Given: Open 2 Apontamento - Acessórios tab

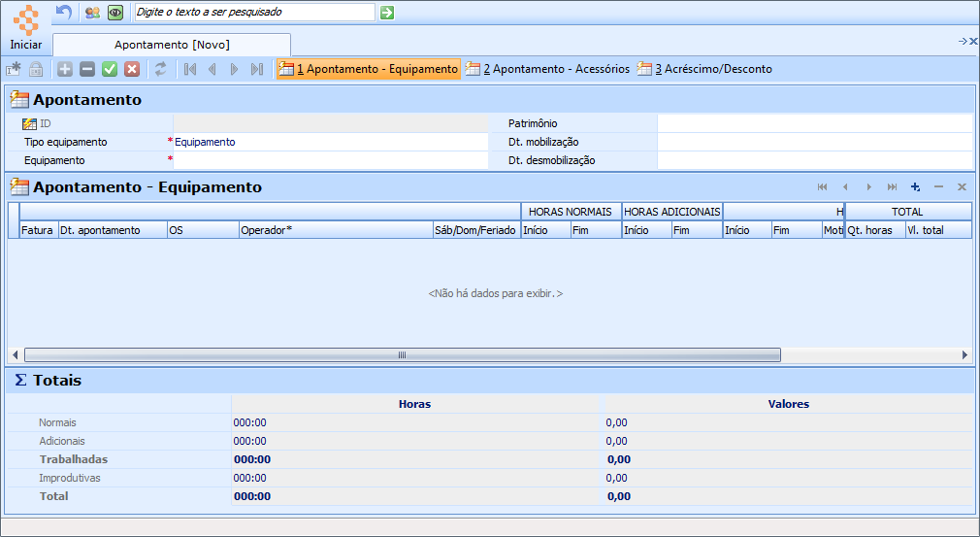Looking at the screenshot, I should [547, 69].
